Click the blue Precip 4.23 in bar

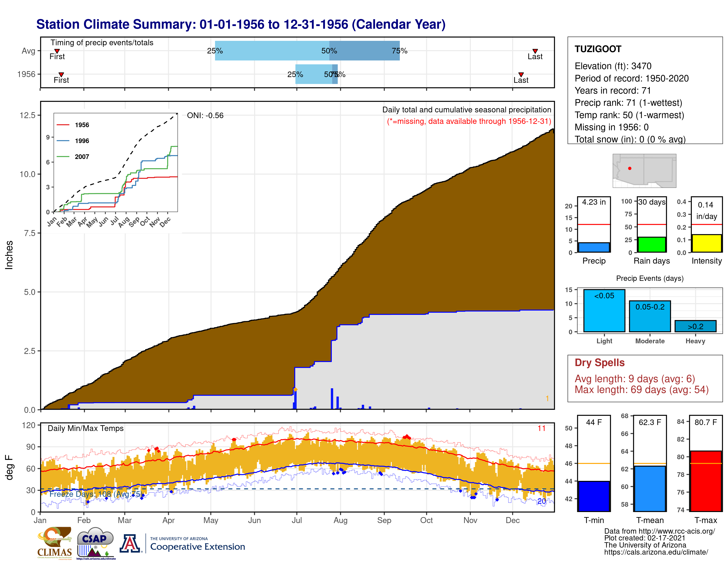pyautogui.click(x=594, y=247)
